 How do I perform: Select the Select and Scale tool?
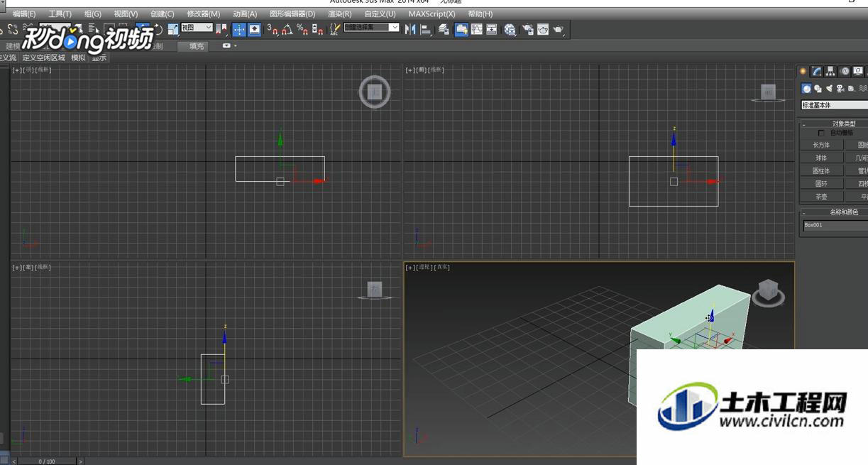tap(174, 29)
